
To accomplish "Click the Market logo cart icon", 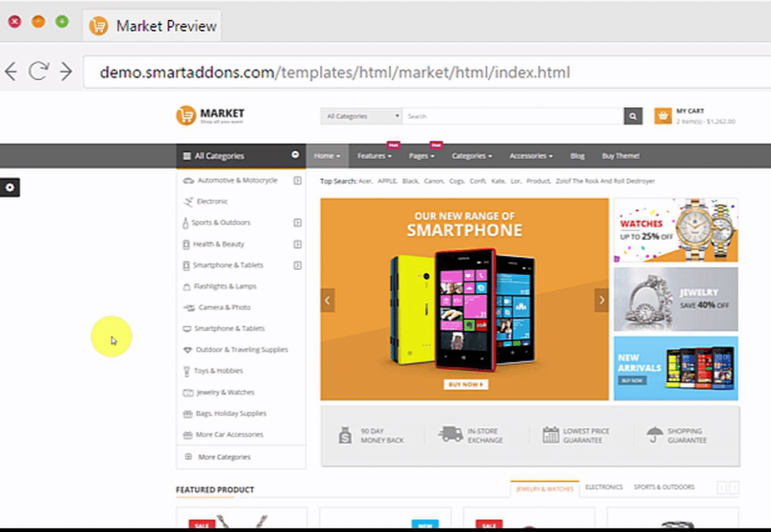I will tap(186, 115).
